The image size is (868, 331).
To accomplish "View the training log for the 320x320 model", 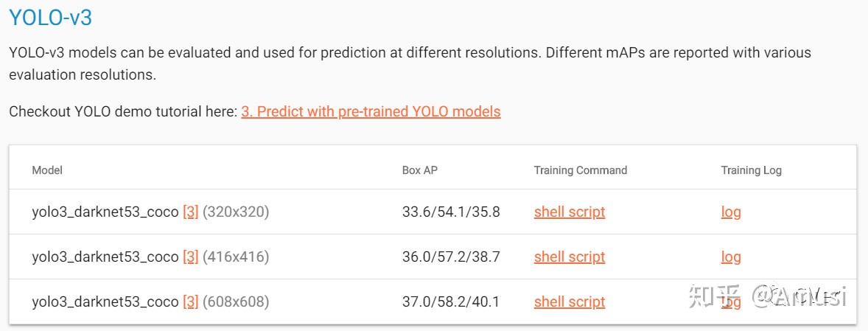I will [x=731, y=212].
